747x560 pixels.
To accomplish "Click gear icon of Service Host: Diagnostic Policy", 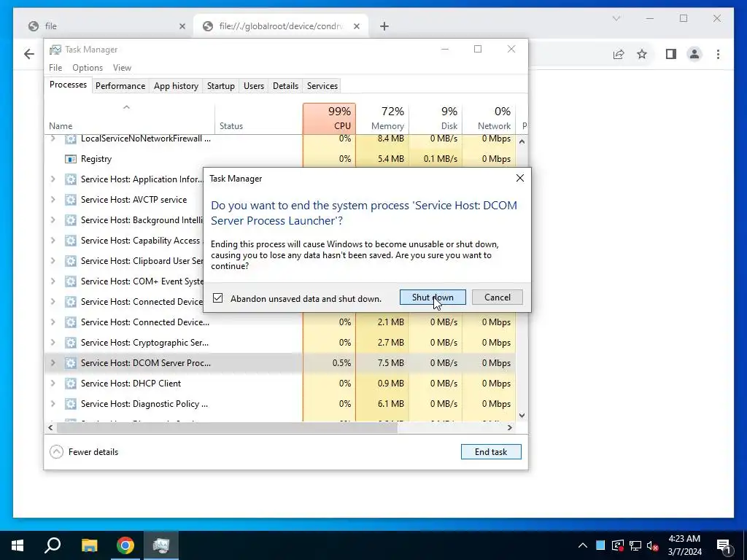I will 71,404.
